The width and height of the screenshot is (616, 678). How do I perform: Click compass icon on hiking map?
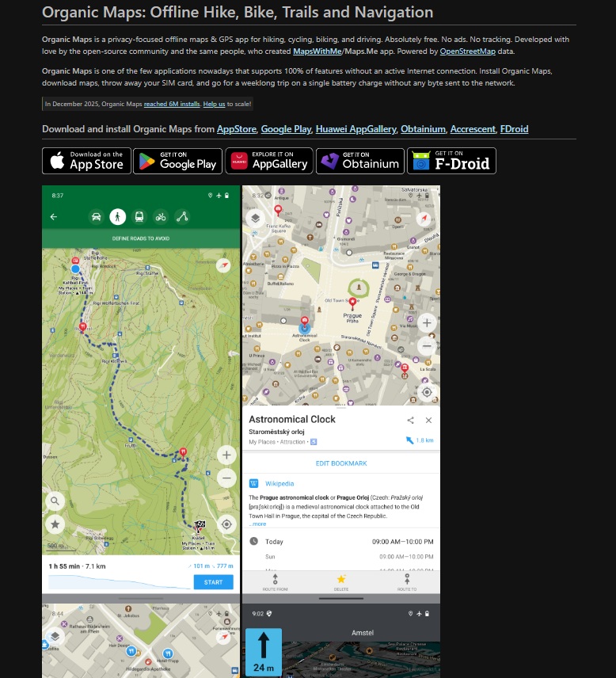[223, 265]
